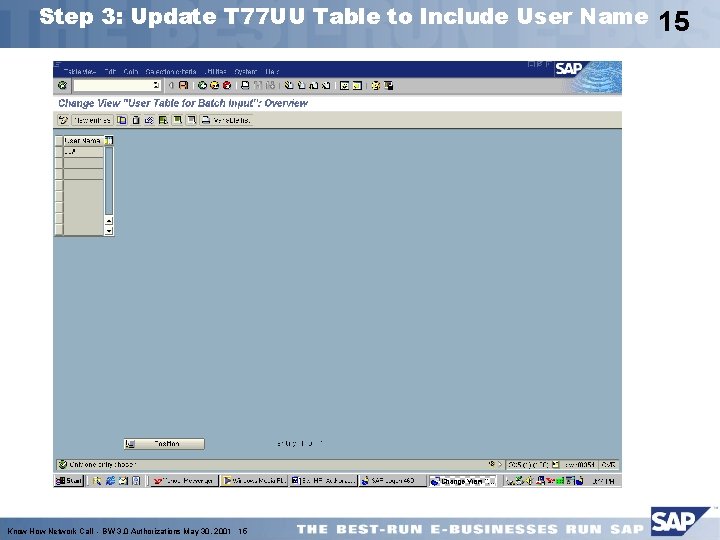Click the Windows Start button

[x=69, y=481]
